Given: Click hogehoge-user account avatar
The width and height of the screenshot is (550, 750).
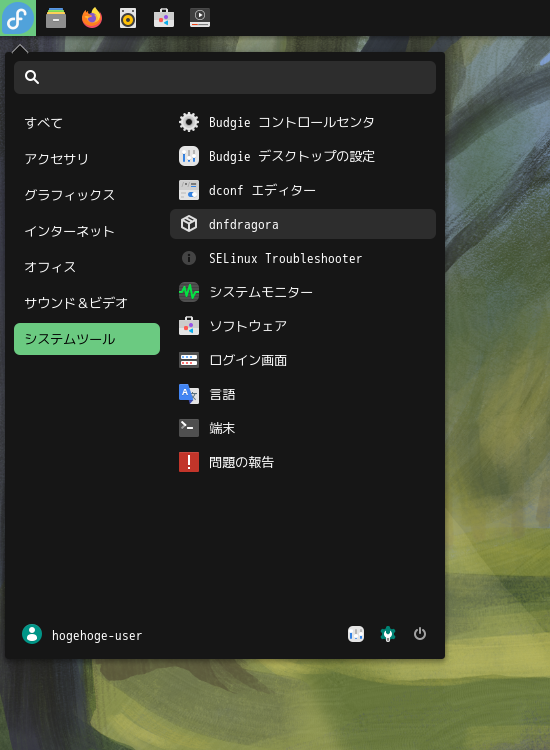Looking at the screenshot, I should (32, 634).
